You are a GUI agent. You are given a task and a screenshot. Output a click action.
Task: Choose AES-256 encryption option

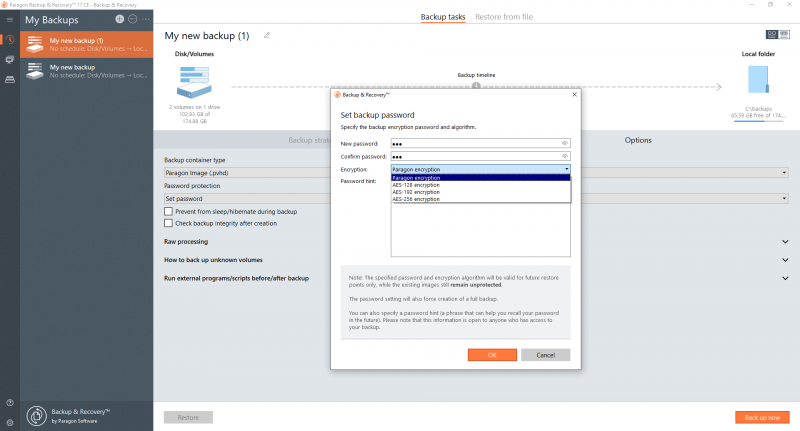point(481,199)
